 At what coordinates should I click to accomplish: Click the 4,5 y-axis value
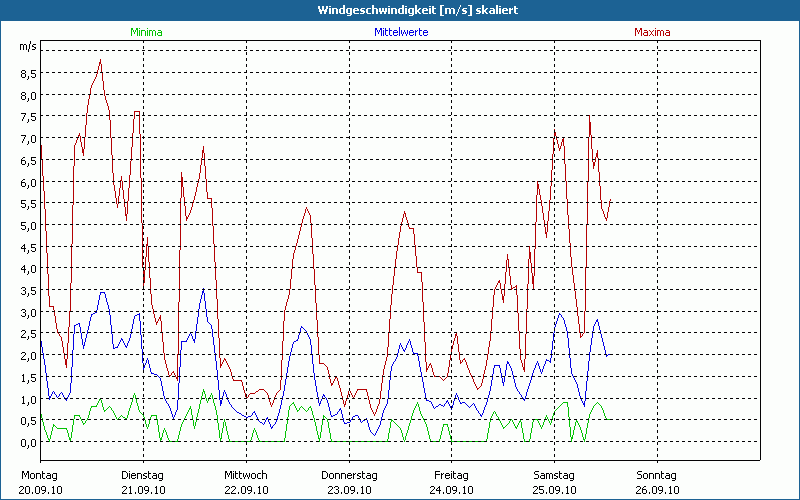point(29,247)
